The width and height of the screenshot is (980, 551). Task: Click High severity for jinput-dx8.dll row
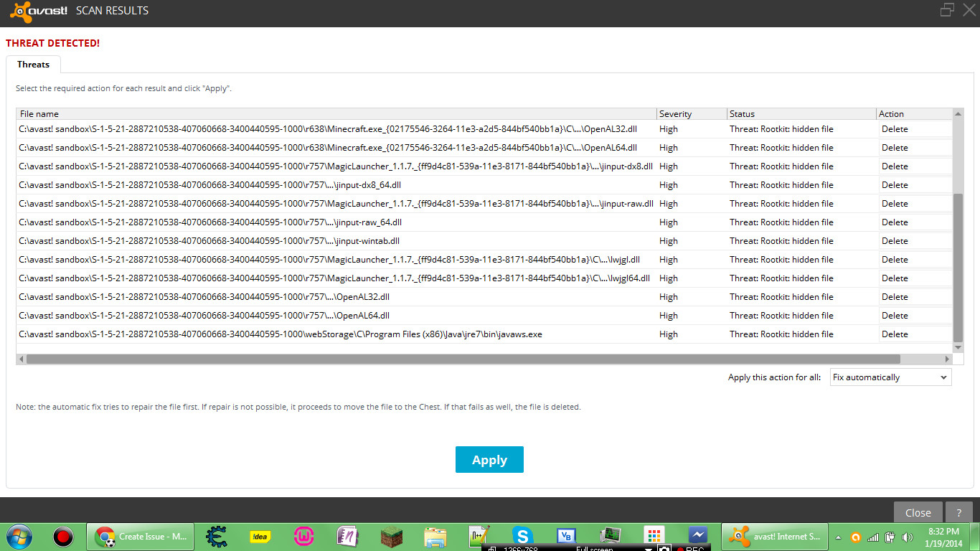(x=669, y=166)
